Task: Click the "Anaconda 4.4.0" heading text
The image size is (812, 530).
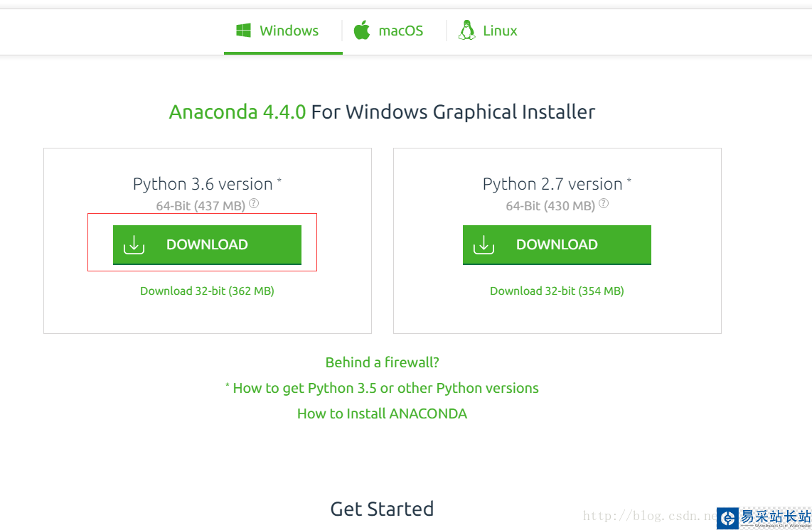Action: tap(237, 112)
